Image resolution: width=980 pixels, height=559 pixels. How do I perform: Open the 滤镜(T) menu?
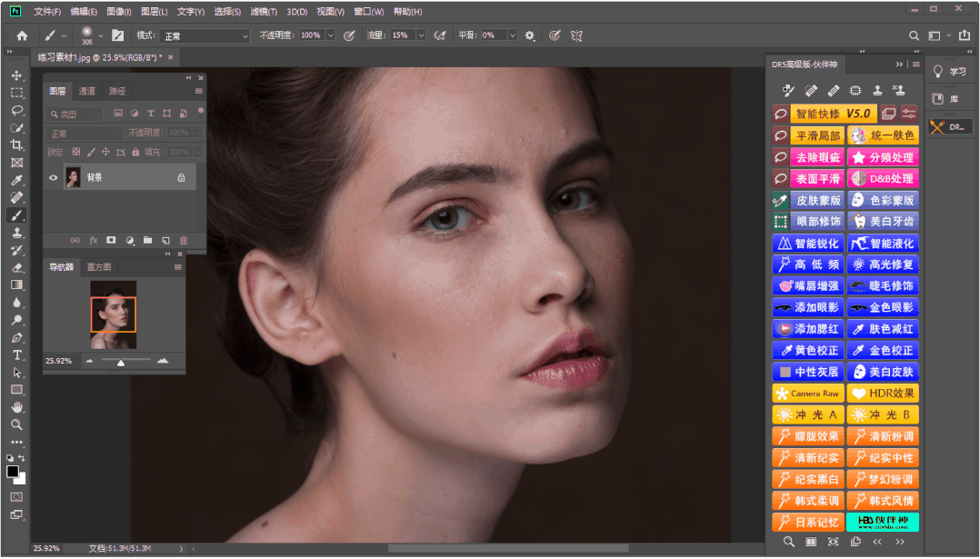(263, 12)
